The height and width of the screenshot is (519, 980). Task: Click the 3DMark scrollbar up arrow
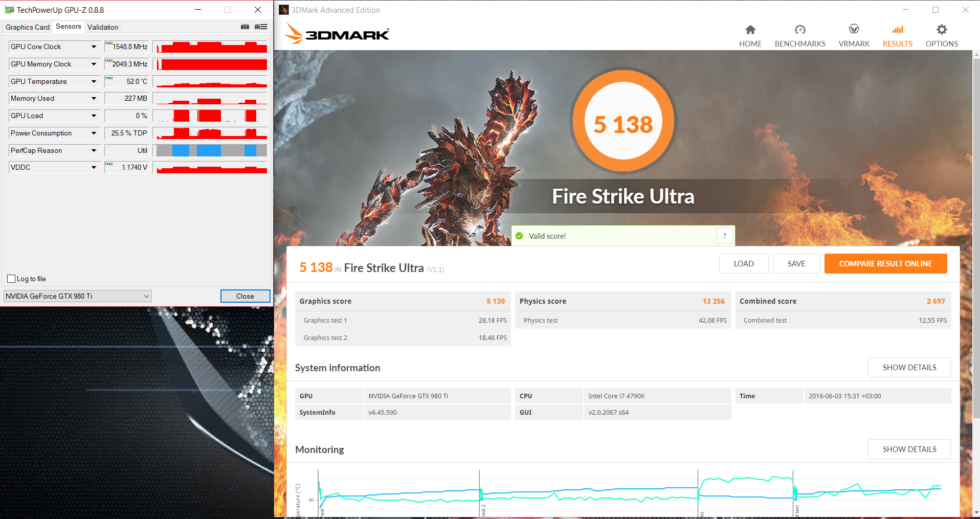click(976, 54)
